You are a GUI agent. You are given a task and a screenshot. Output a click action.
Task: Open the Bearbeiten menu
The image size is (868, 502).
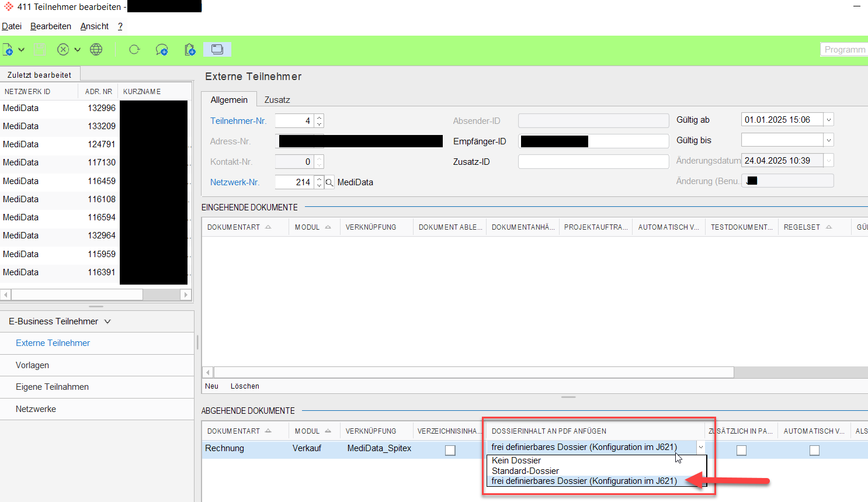coord(51,26)
